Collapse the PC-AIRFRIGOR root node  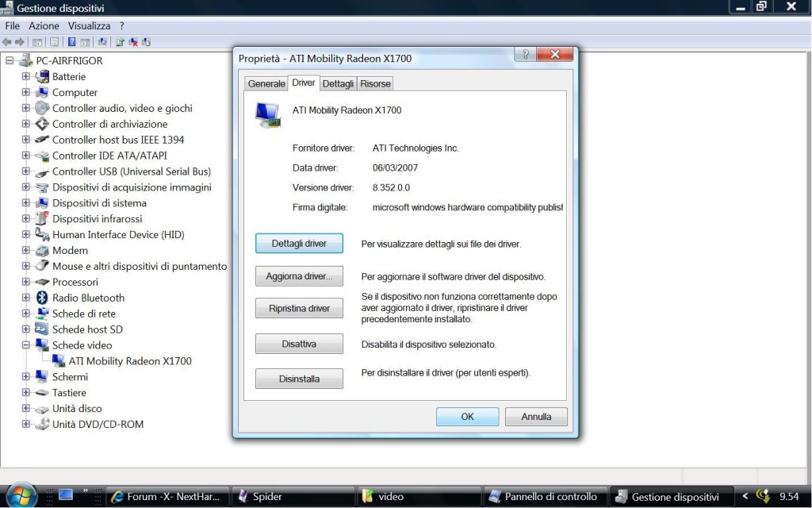click(x=10, y=60)
